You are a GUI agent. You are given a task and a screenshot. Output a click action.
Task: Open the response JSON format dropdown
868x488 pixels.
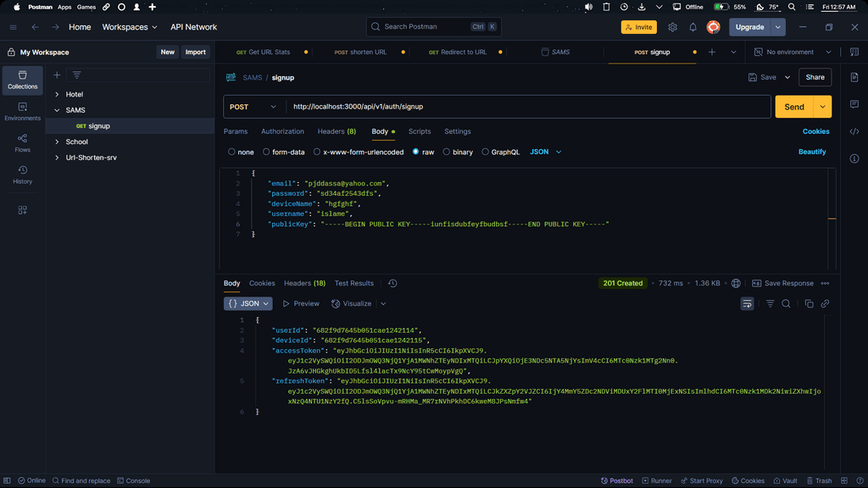[248, 304]
